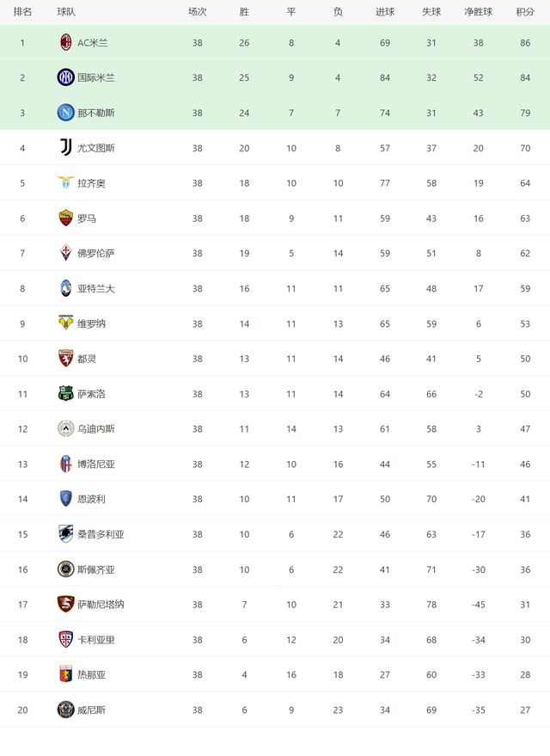Click the 净胜球 column header
The image size is (550, 756).
click(478, 12)
